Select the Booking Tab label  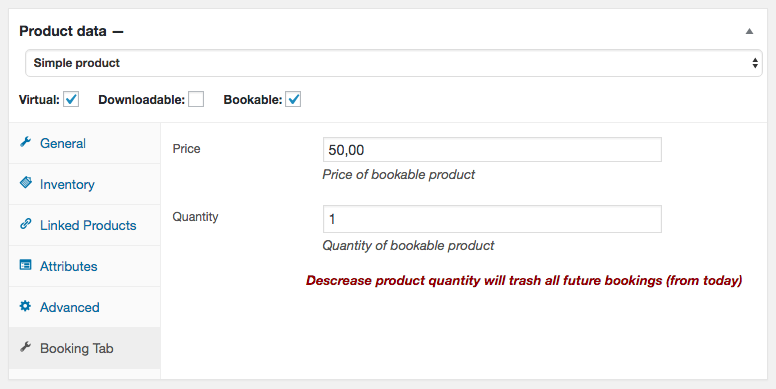coord(77,348)
